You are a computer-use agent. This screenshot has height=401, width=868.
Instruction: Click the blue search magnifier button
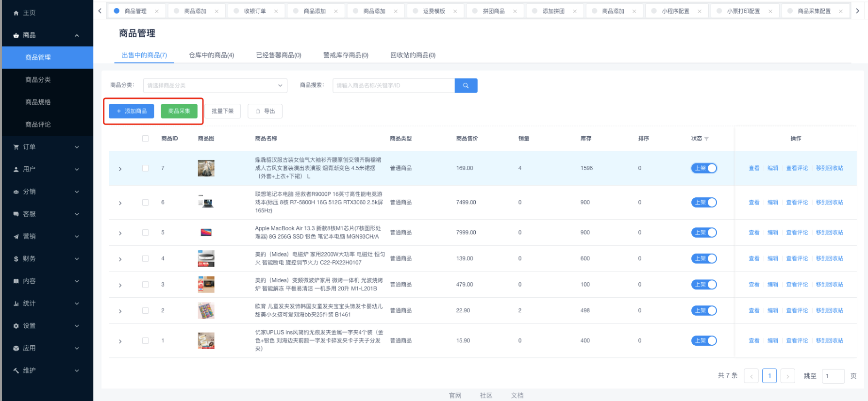point(466,85)
